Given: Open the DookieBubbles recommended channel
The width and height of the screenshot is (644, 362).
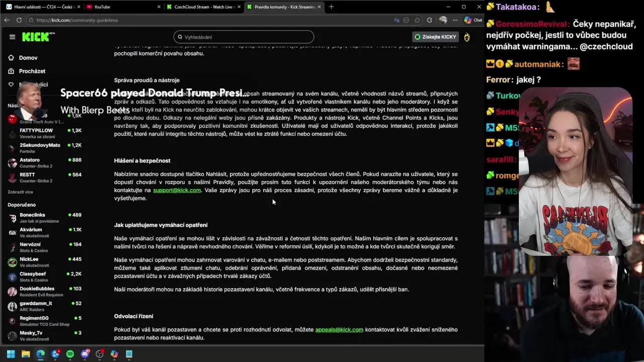Looking at the screenshot, I should pos(45,291).
